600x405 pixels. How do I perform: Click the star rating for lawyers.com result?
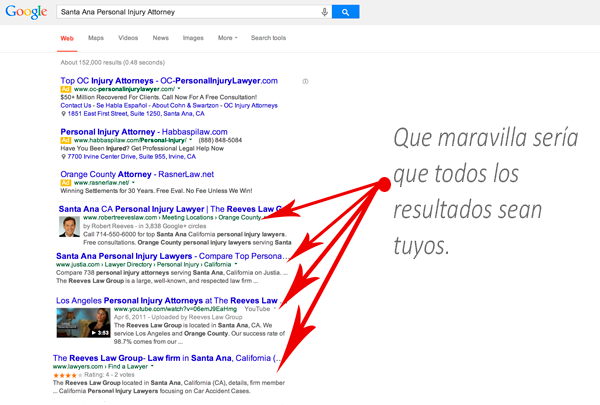(68, 375)
